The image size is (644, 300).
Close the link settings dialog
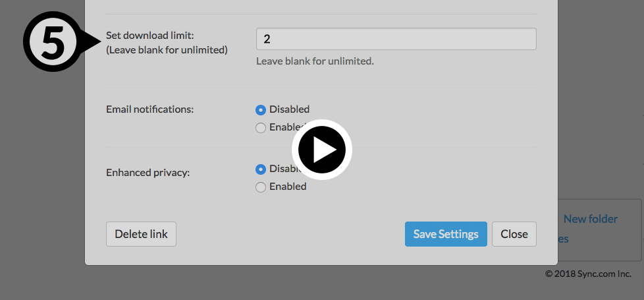click(514, 234)
